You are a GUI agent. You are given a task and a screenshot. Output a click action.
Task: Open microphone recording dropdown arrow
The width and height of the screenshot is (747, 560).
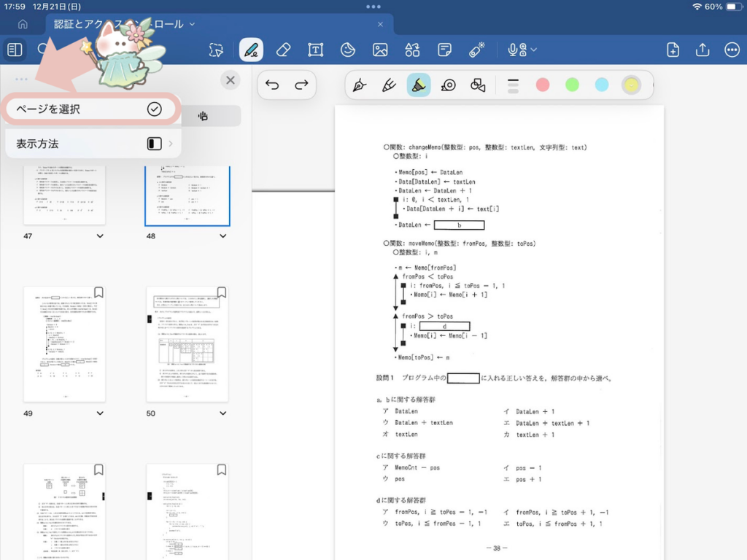pyautogui.click(x=535, y=50)
